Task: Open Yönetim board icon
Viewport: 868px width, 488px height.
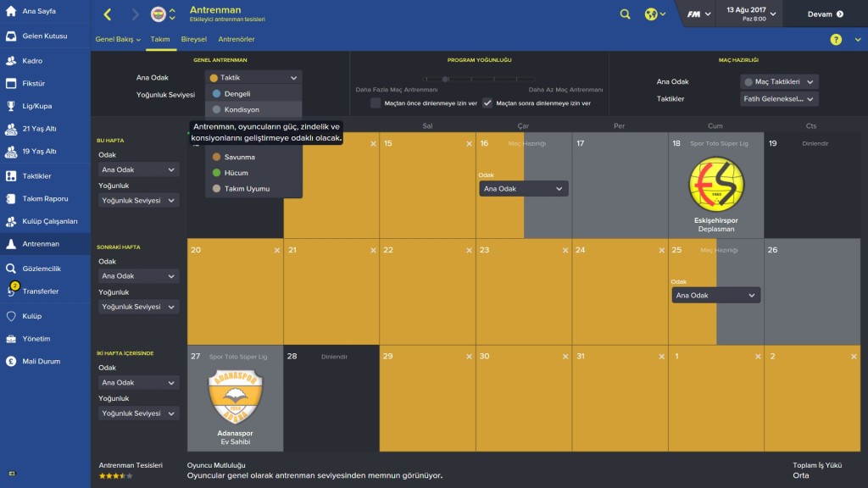Action: (11, 339)
